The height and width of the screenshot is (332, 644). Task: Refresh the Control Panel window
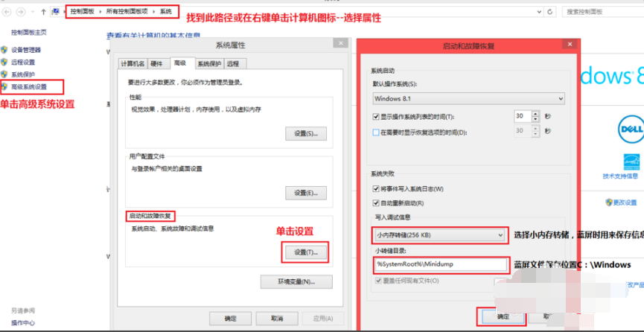tap(550, 12)
